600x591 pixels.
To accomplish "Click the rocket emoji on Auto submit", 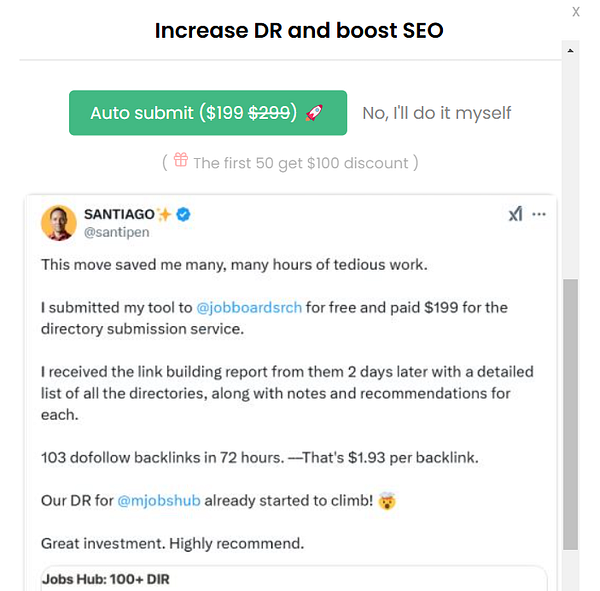I will point(314,113).
